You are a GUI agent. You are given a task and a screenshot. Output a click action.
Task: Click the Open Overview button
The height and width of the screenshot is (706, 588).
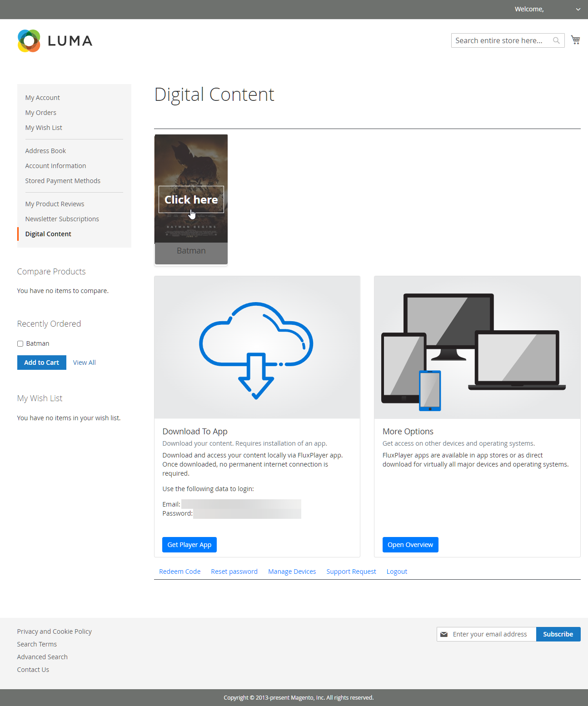click(x=410, y=545)
